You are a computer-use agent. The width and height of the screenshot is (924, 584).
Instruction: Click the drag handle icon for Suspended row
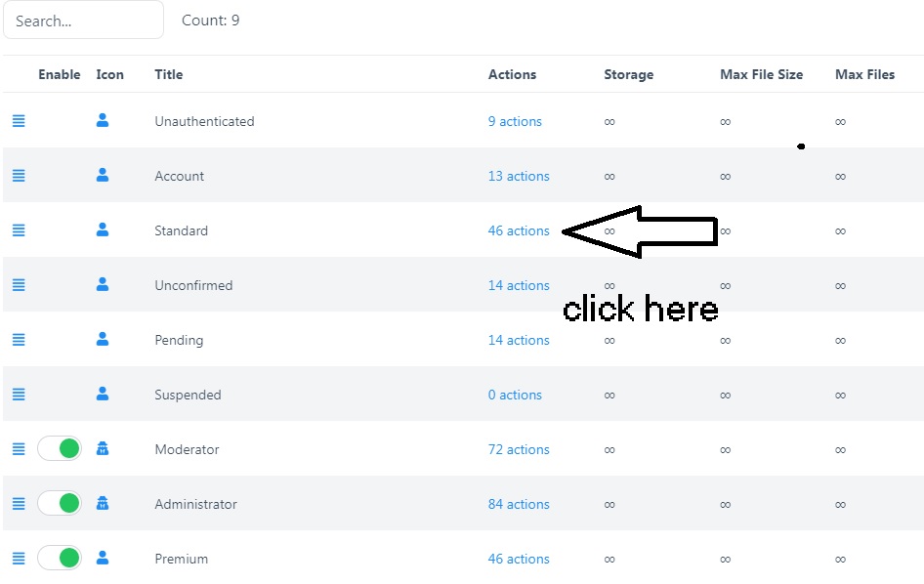(19, 395)
